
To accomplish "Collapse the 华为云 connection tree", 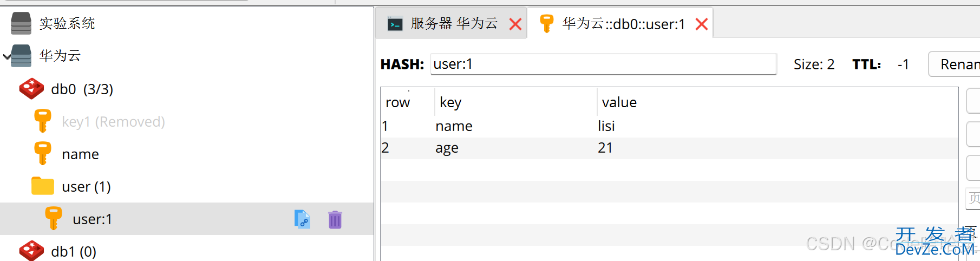I will pyautogui.click(x=6, y=56).
